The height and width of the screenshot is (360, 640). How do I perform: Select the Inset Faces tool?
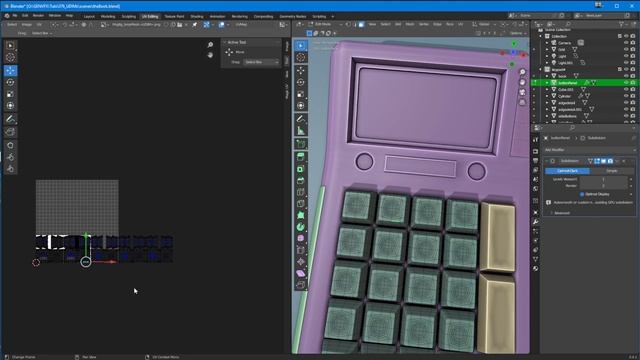click(x=301, y=169)
